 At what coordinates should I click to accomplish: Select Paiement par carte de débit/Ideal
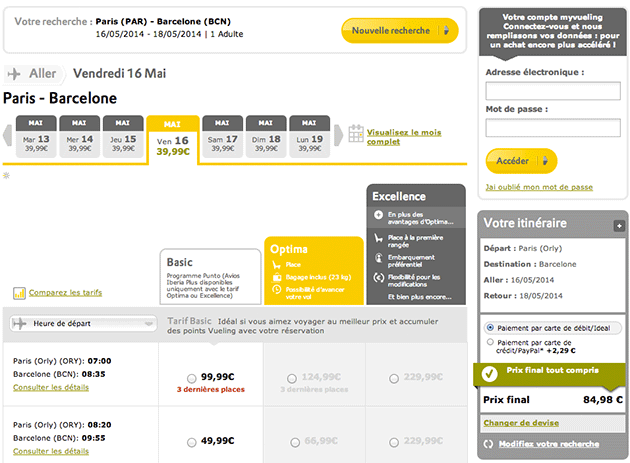(490, 328)
